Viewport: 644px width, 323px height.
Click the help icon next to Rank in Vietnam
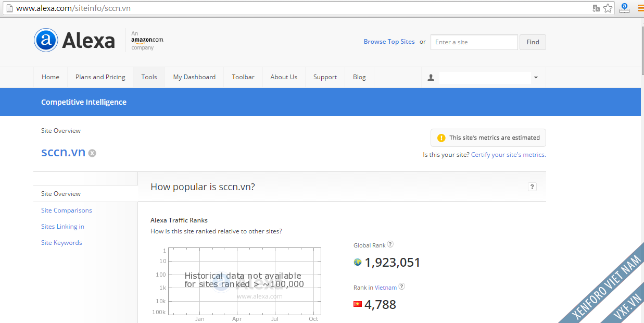pyautogui.click(x=401, y=287)
